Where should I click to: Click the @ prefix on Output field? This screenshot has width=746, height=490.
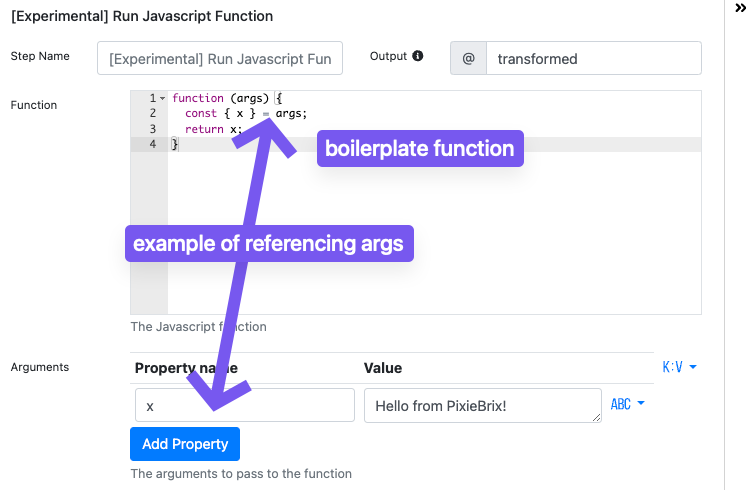click(x=468, y=59)
